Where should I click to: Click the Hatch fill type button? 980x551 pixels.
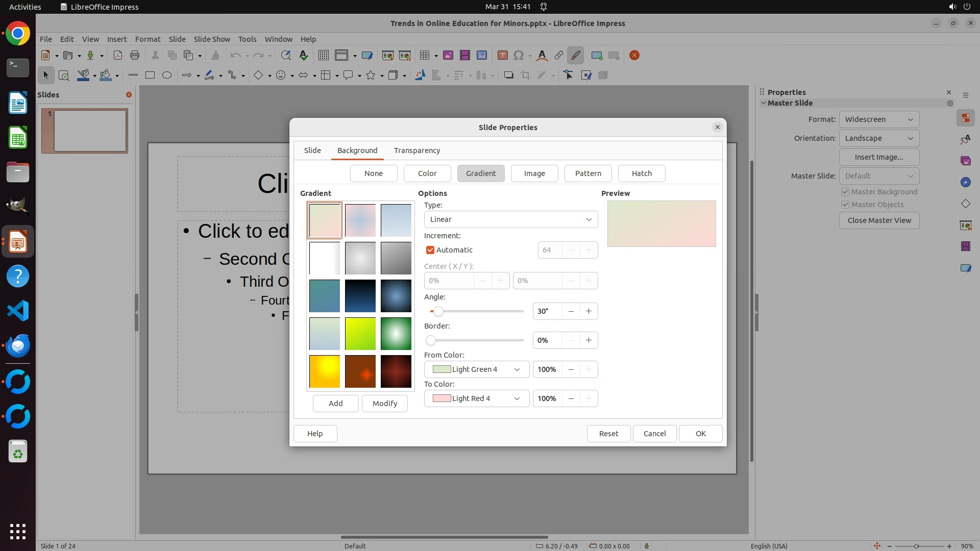641,173
